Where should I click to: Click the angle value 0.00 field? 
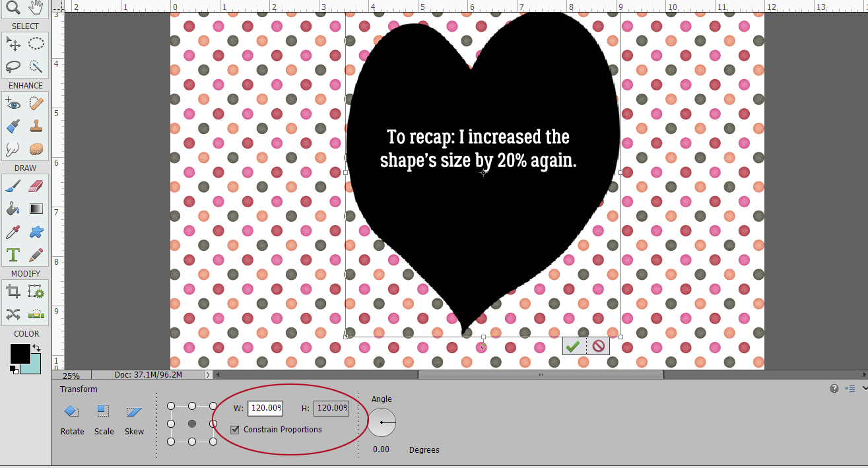[381, 450]
